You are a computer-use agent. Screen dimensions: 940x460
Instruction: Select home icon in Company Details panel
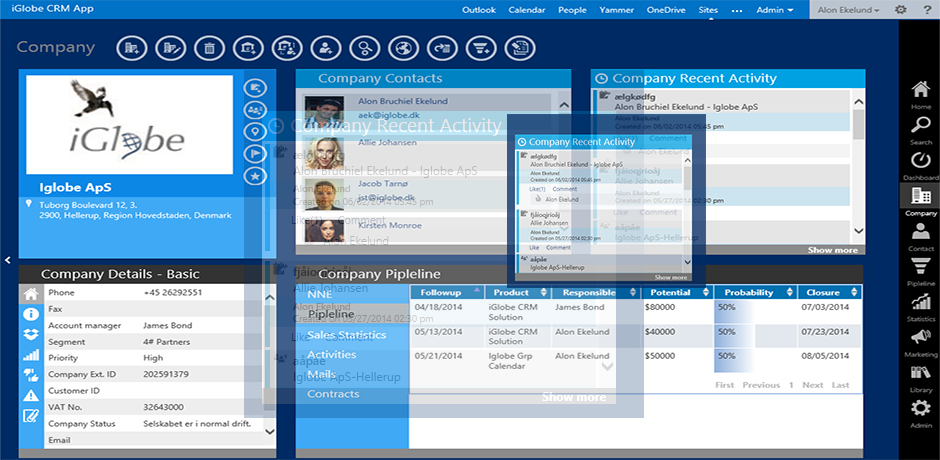(31, 294)
